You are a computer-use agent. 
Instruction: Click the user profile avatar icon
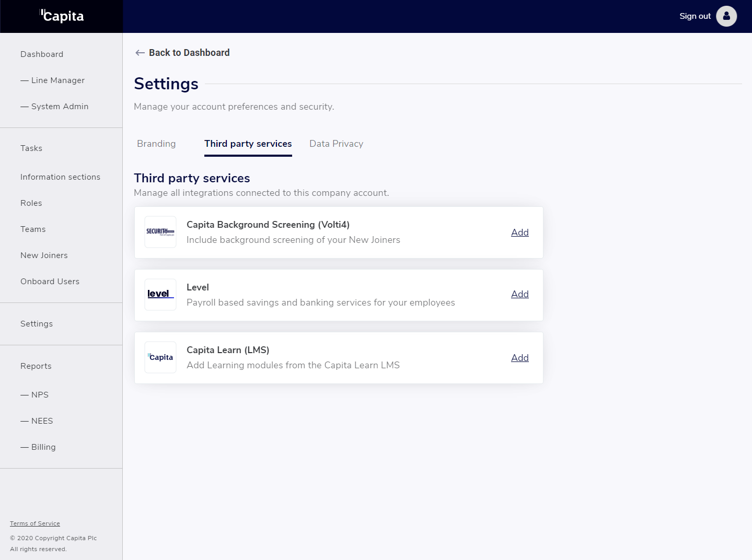pos(726,16)
